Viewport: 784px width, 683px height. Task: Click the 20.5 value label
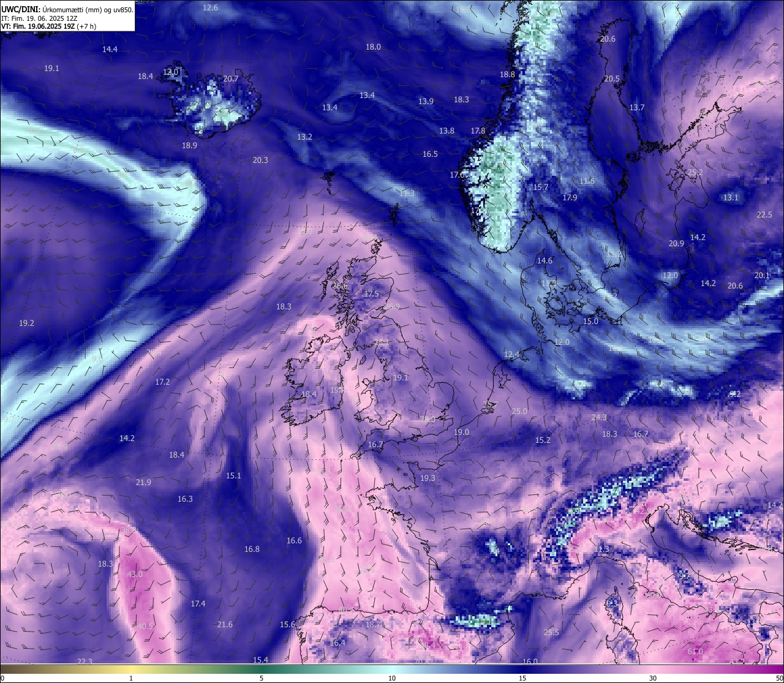pyautogui.click(x=612, y=78)
